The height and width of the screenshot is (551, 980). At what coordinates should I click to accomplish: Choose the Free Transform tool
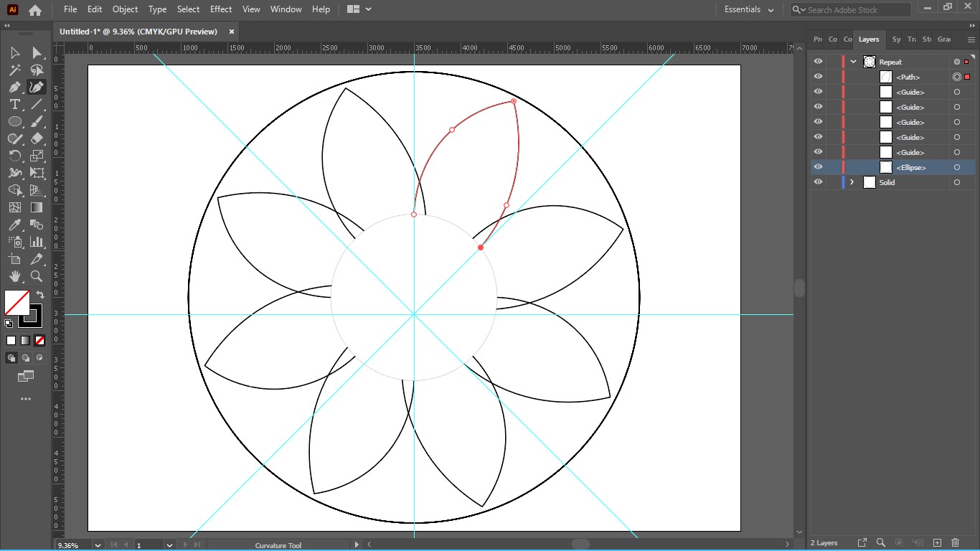(37, 173)
